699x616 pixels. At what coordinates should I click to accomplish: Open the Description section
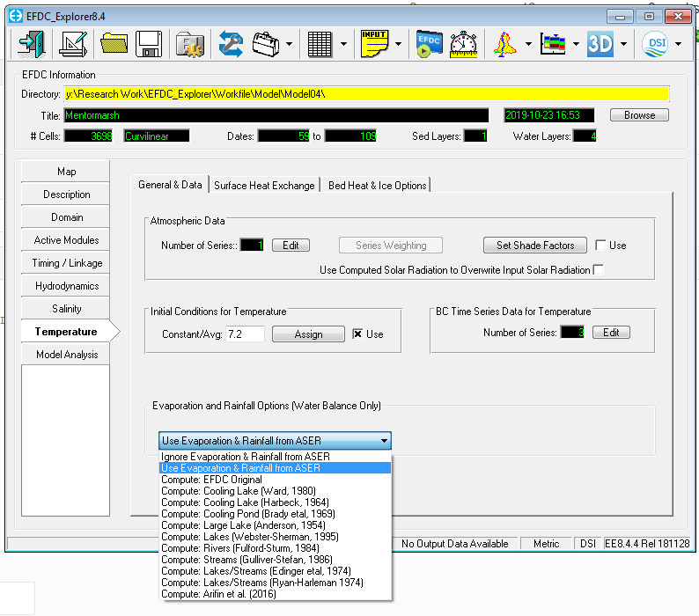click(65, 194)
